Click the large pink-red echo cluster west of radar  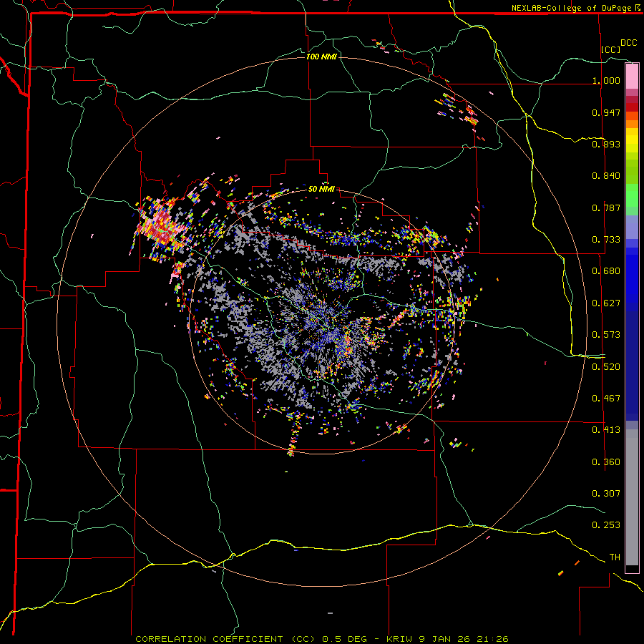(163, 224)
